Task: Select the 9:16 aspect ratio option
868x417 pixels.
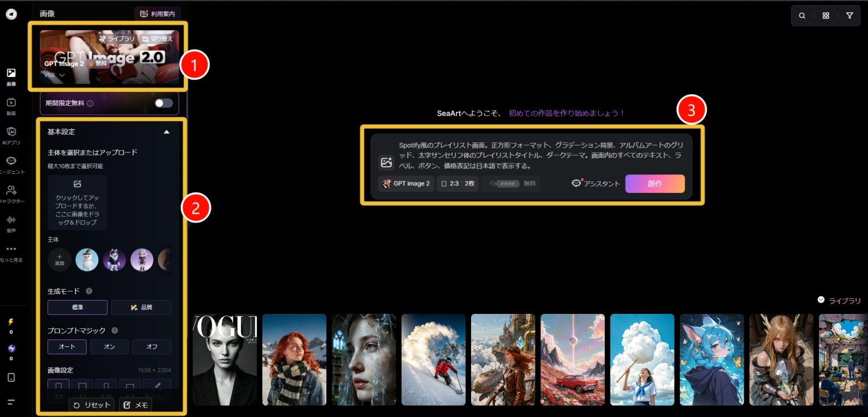Action: (x=106, y=390)
